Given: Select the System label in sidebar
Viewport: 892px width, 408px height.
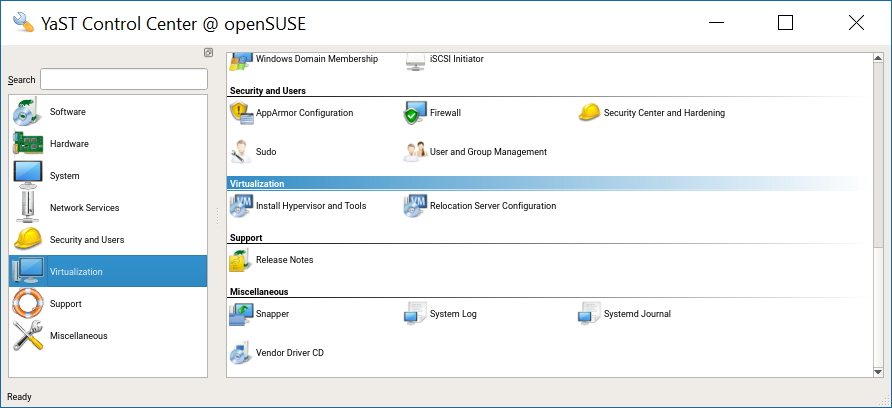Looking at the screenshot, I should point(65,175).
